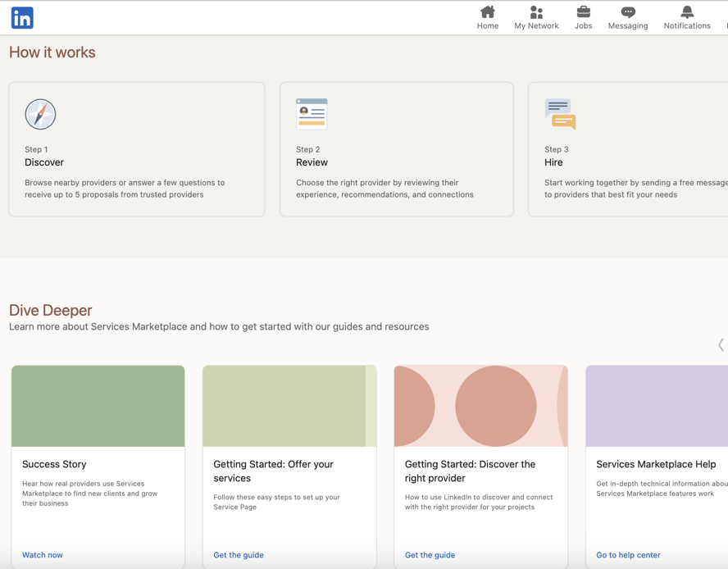Open the Watch now link on Success Story
The image size is (728, 569).
coord(42,555)
